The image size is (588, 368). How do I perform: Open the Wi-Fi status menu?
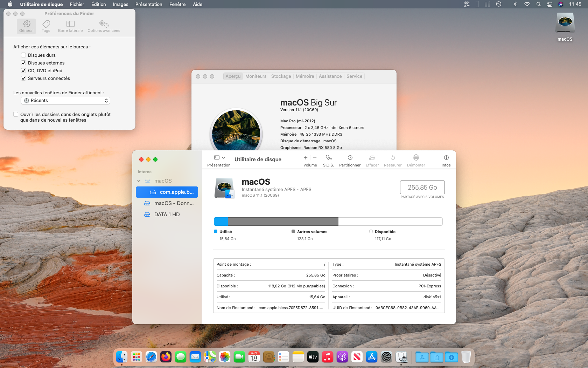tap(527, 4)
